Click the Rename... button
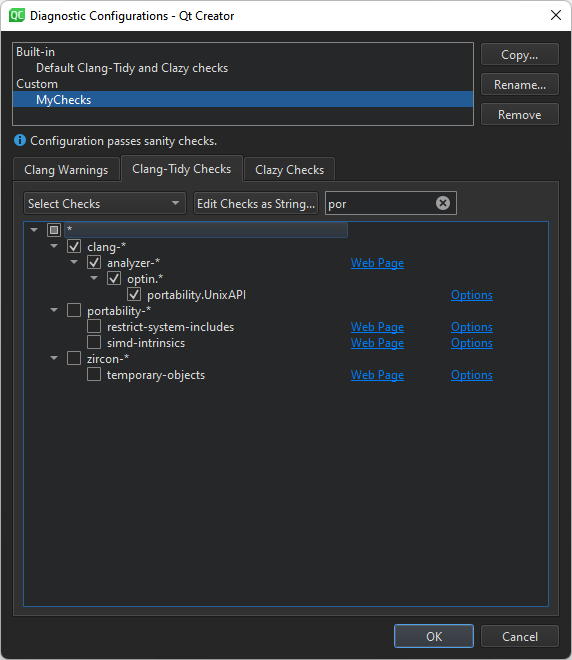 [520, 85]
